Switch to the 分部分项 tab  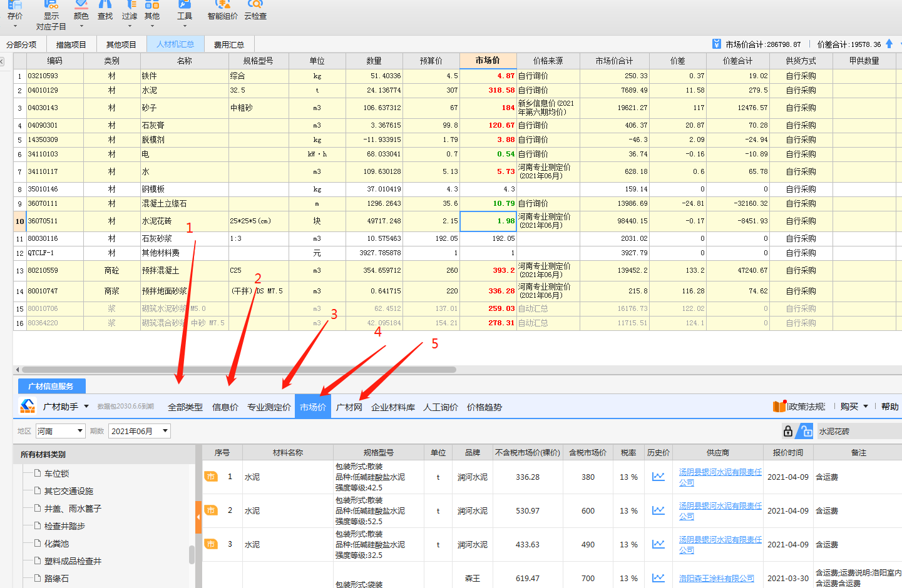[x=21, y=44]
